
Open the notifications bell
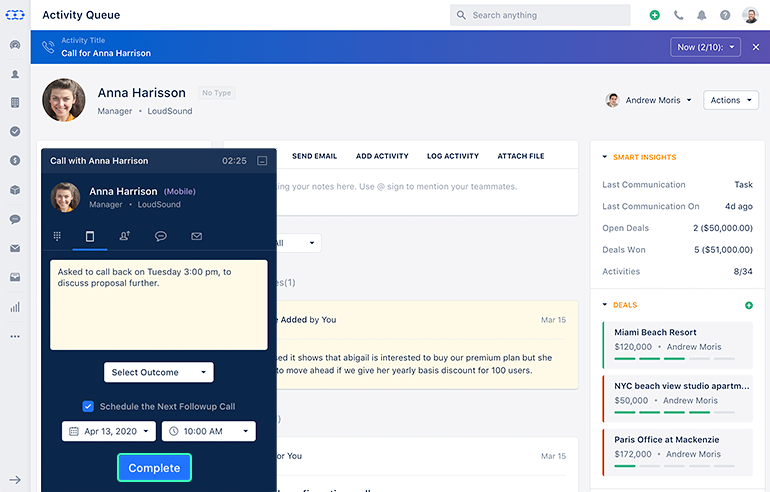pos(702,16)
